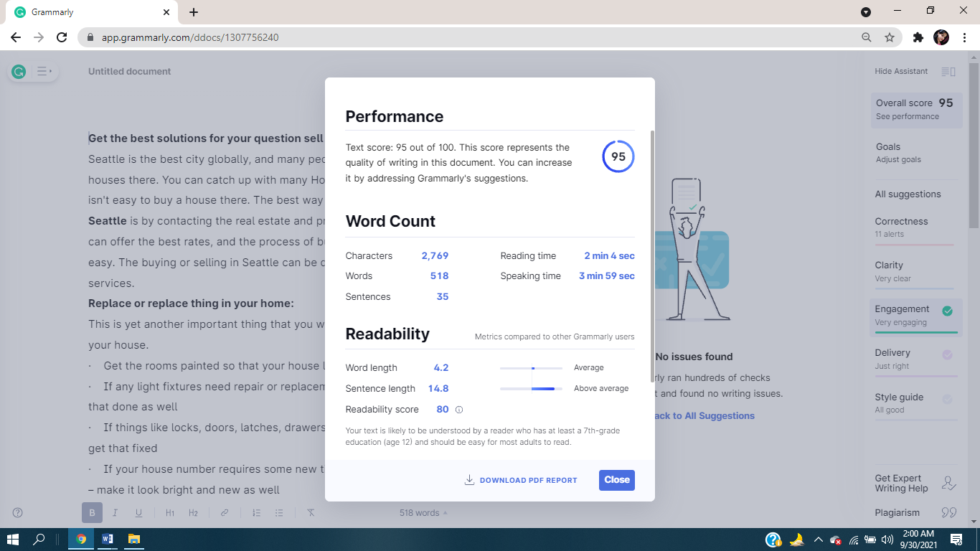Open the Chrome profile avatar

pos(941,37)
